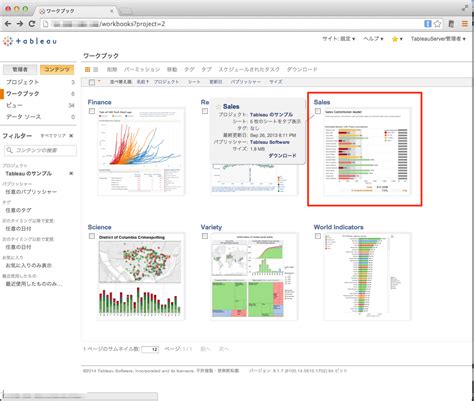Click the bookmark extension icon beside menu
474x401 pixels.
point(451,24)
